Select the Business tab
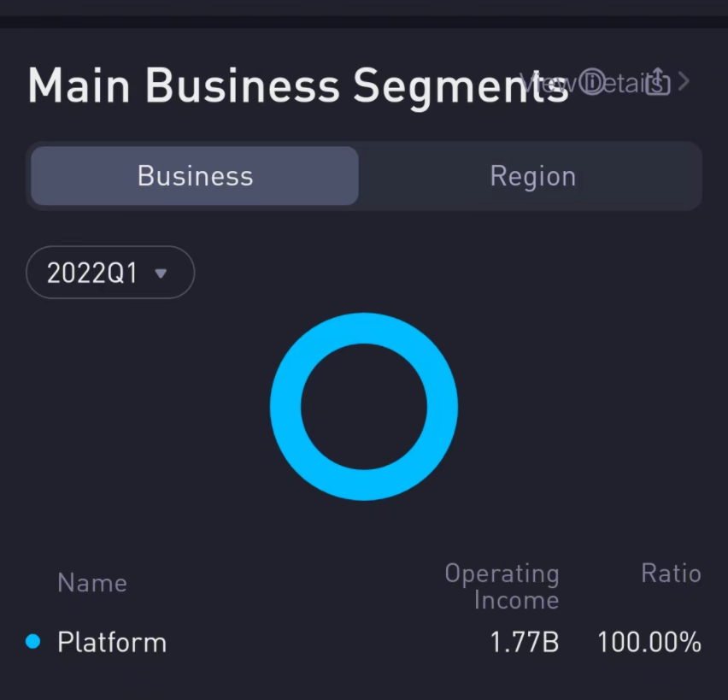The width and height of the screenshot is (728, 700). pos(195,176)
